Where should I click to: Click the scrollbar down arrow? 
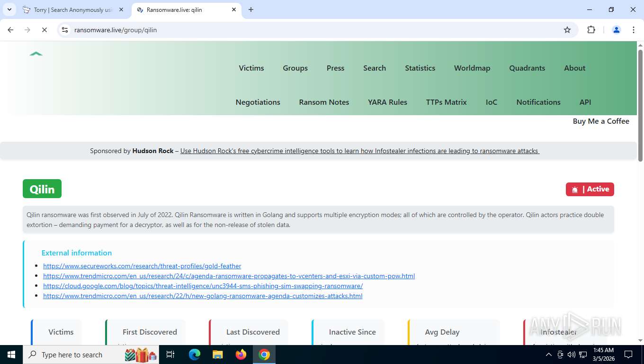[x=640, y=340]
